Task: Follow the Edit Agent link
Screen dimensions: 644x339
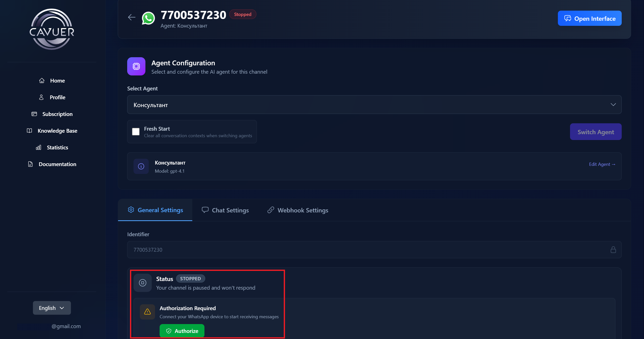Action: point(602,164)
